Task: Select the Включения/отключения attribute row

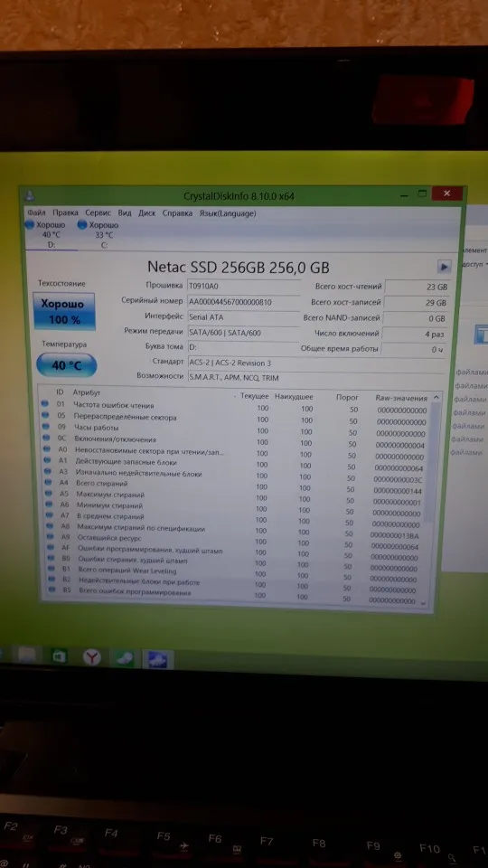Action: click(235, 441)
